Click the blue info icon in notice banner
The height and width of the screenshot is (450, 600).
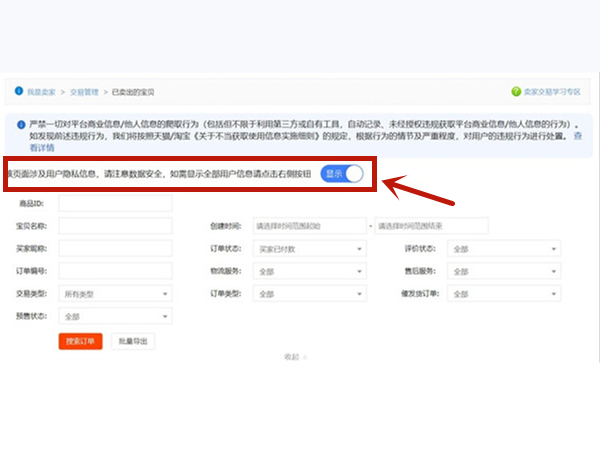coord(19,123)
